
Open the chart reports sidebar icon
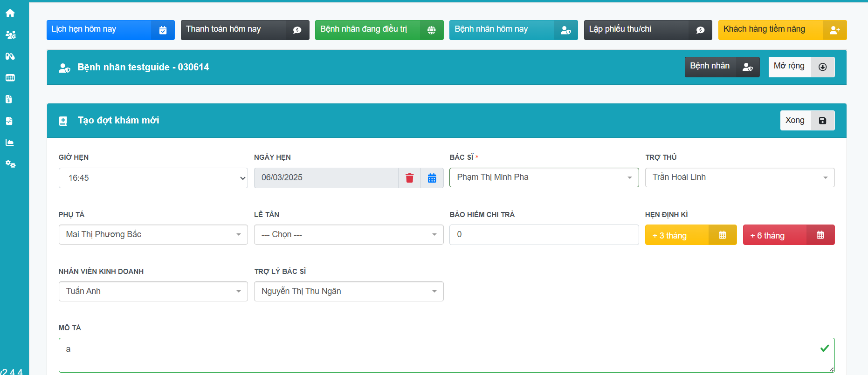coord(10,143)
